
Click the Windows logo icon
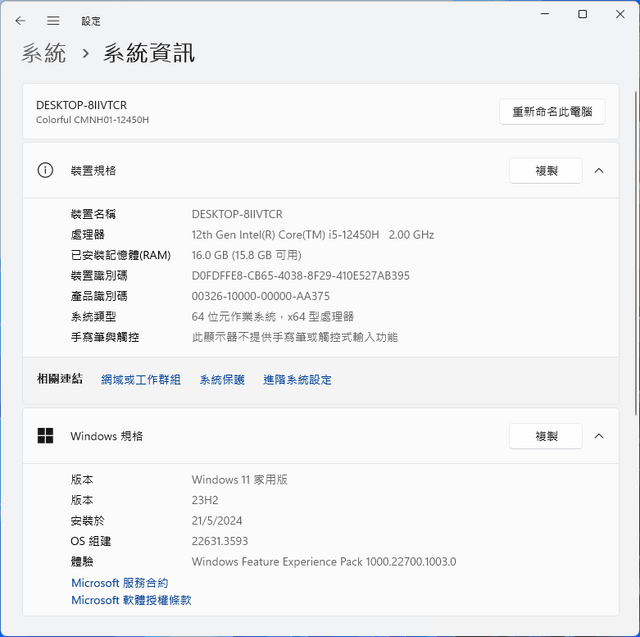point(45,435)
